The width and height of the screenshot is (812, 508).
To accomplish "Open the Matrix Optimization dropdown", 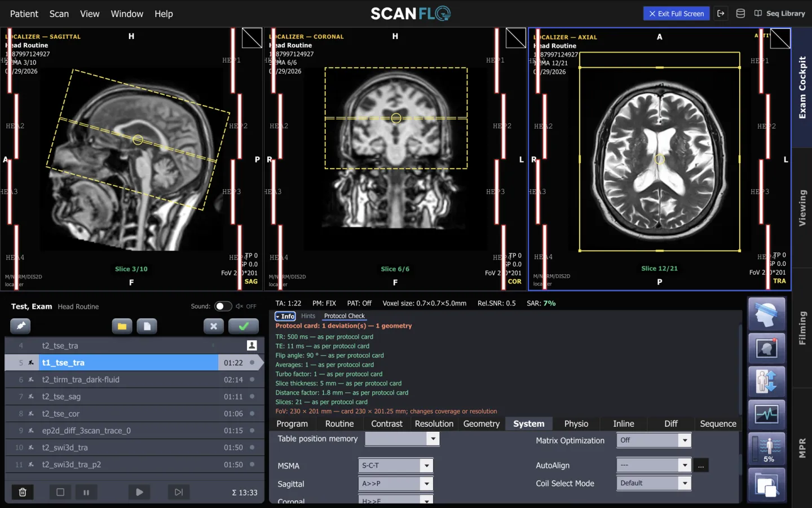I will click(x=654, y=440).
